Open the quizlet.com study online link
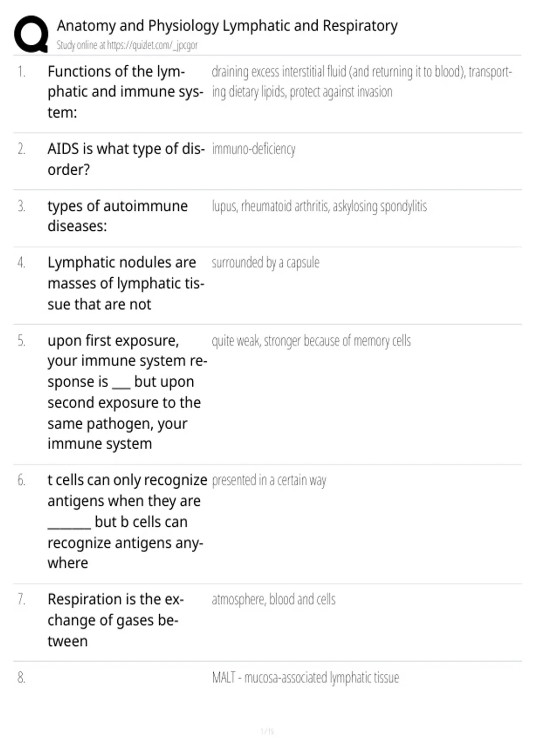Image resolution: width=534 pixels, height=756 pixels. [x=127, y=45]
